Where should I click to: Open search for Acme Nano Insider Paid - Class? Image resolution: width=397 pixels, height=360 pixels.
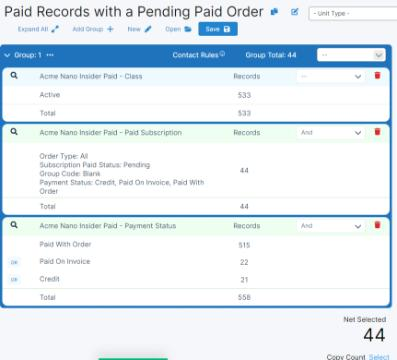click(x=14, y=76)
